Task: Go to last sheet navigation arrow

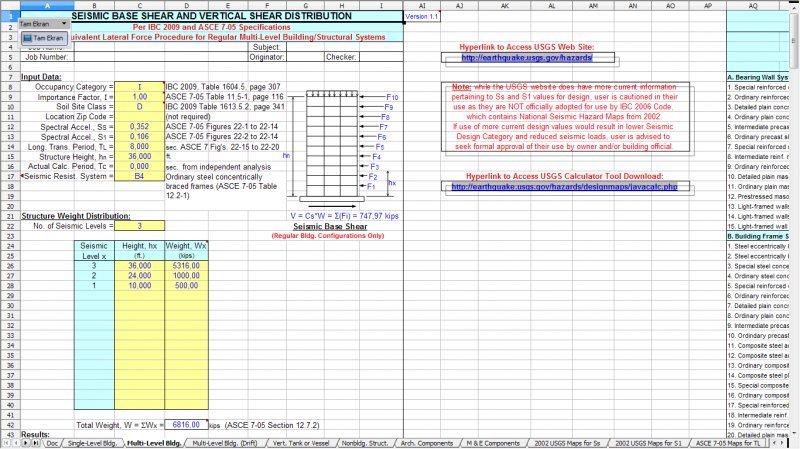Action: point(35,443)
